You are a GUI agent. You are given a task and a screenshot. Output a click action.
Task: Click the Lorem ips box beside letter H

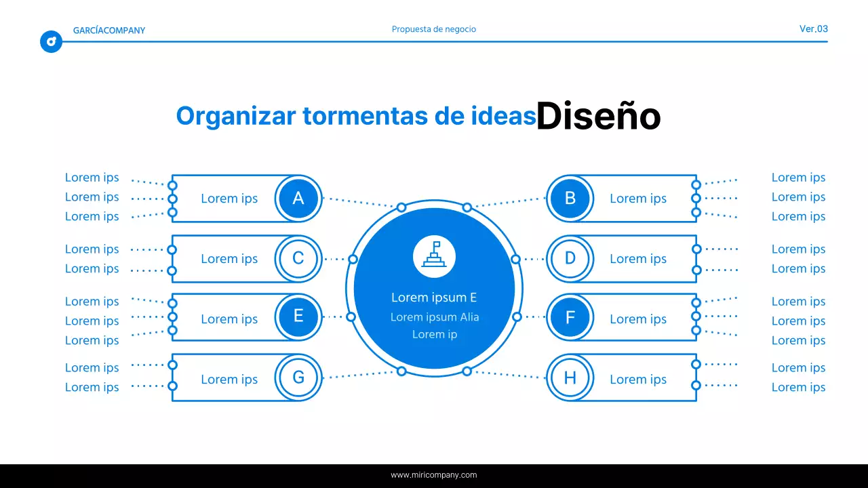click(638, 379)
